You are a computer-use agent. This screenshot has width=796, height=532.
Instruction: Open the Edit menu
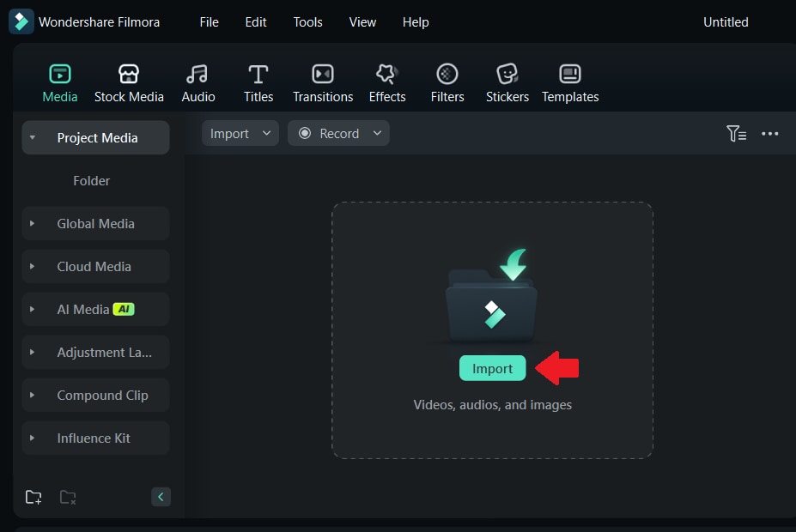[x=256, y=22]
